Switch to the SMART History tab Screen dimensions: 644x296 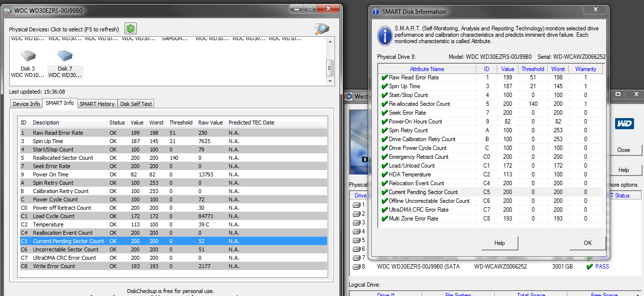tap(97, 104)
